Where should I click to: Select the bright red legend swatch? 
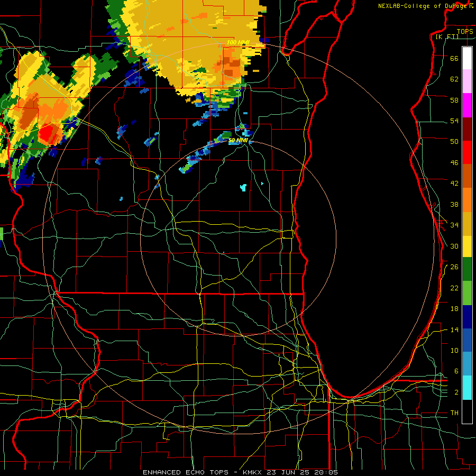coord(467,152)
